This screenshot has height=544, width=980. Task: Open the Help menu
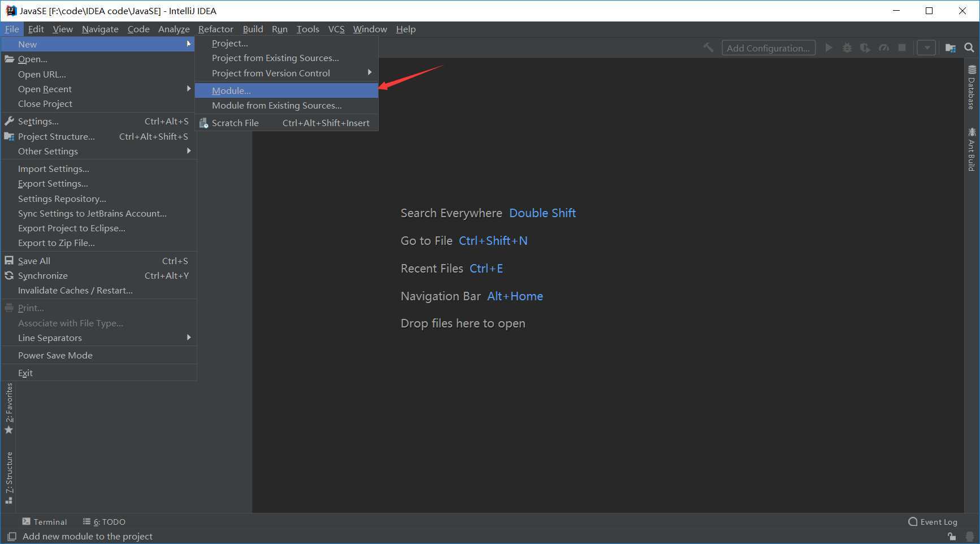tap(406, 29)
